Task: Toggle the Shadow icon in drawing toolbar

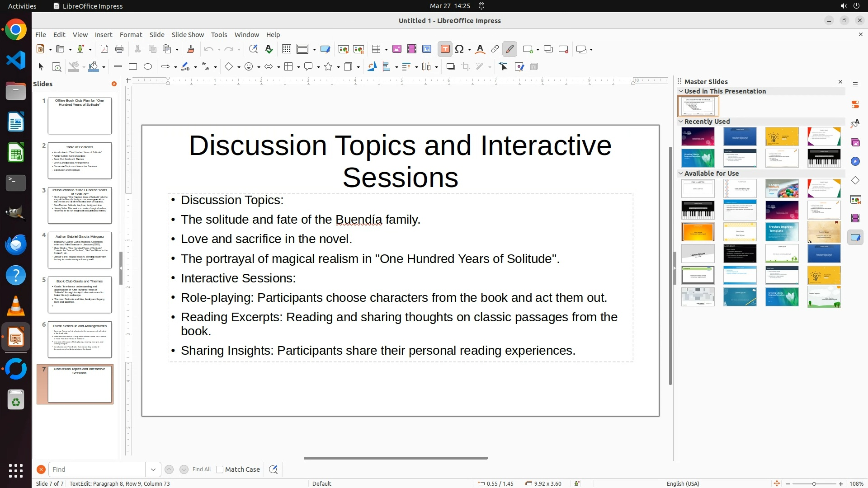Action: tap(450, 67)
